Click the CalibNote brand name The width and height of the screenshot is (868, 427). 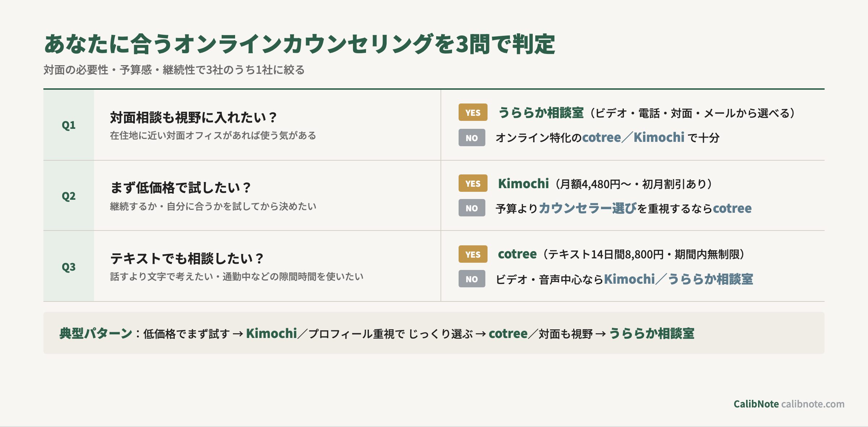(756, 404)
